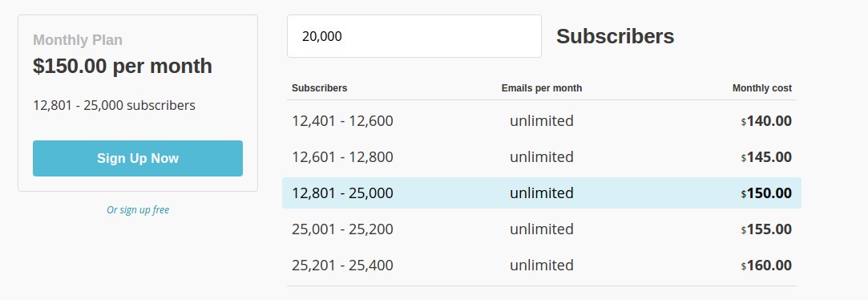This screenshot has height=300, width=868.
Task: Click the $145.00 monthly cost value
Action: (x=766, y=157)
